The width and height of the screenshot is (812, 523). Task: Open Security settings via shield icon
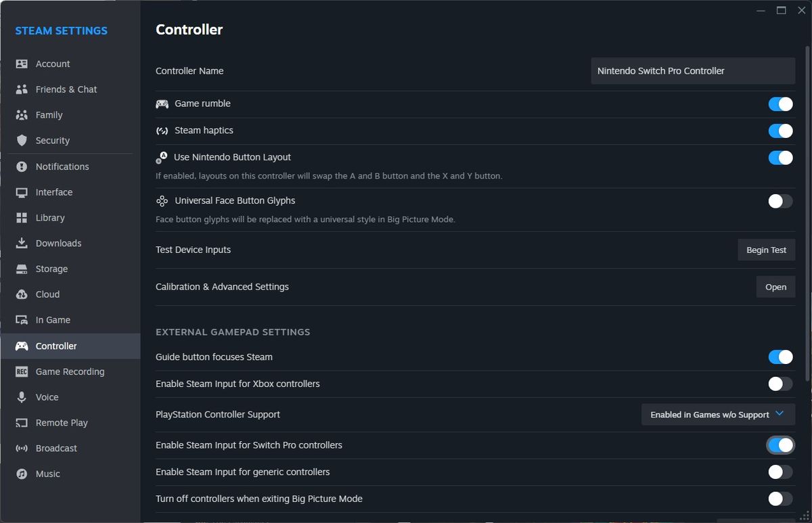tap(22, 141)
